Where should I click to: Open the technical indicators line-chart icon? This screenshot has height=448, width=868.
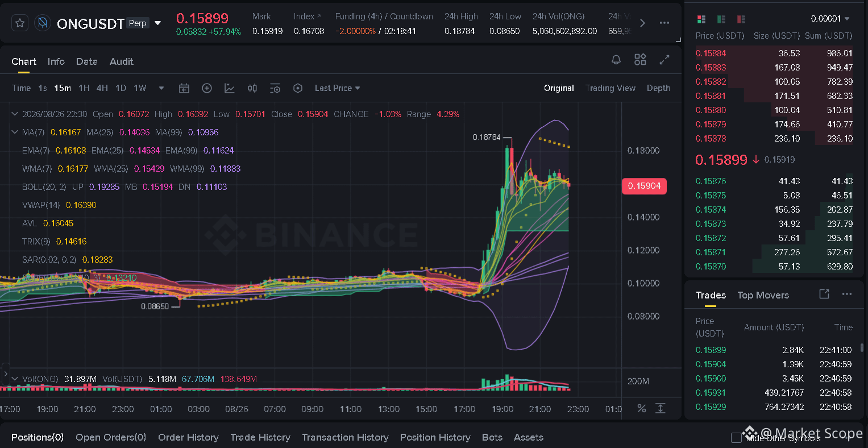(x=230, y=88)
